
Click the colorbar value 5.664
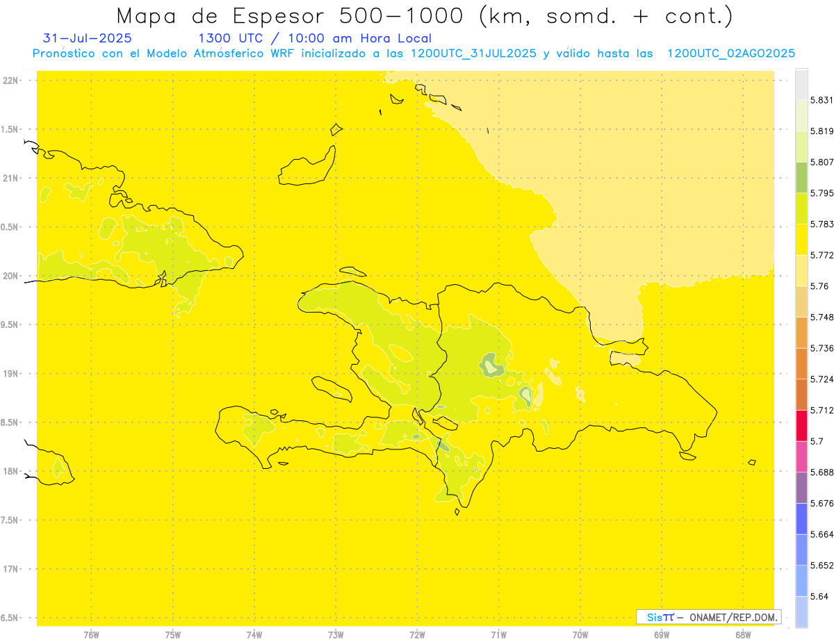[x=822, y=534]
